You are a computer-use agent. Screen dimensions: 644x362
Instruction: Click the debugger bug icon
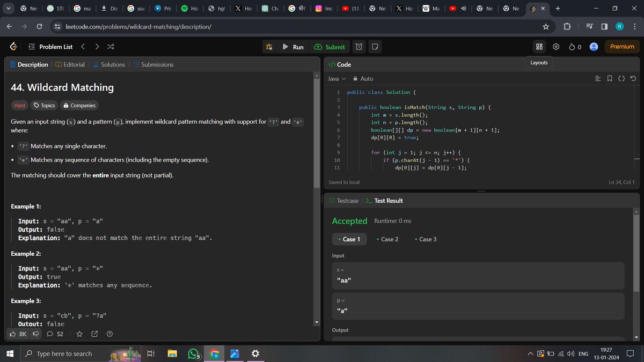[269, 47]
